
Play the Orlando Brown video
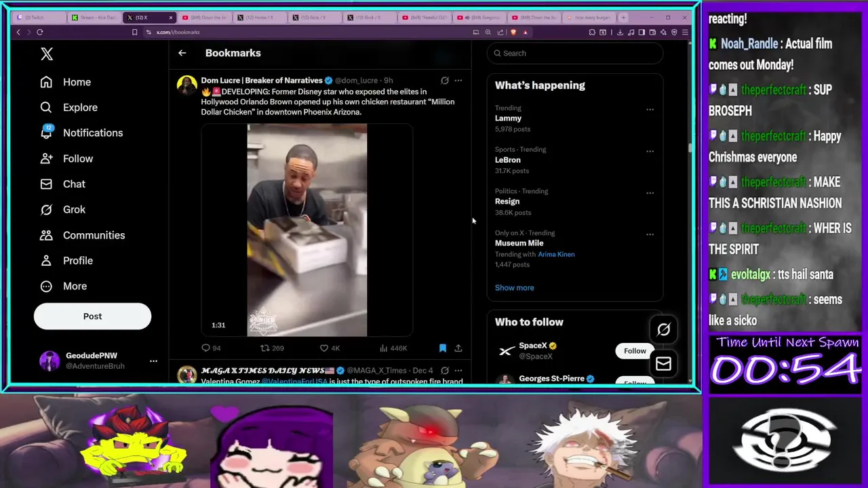point(307,230)
